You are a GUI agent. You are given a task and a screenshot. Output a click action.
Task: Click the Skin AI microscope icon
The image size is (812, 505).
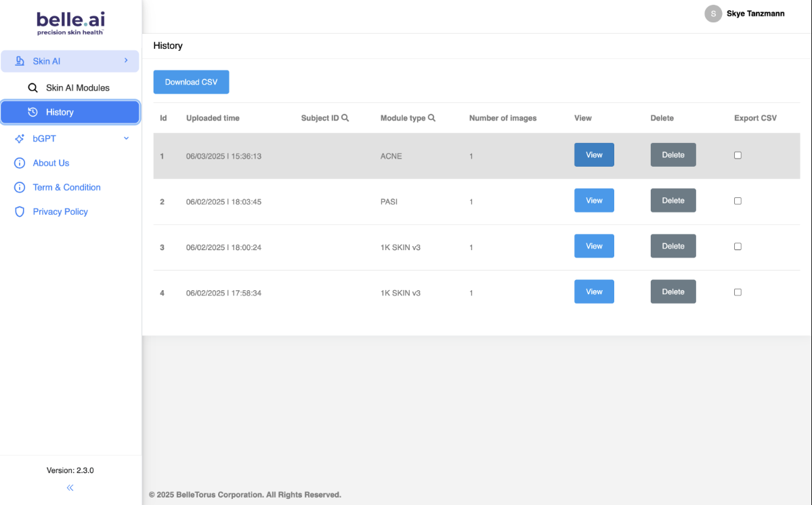tap(20, 61)
